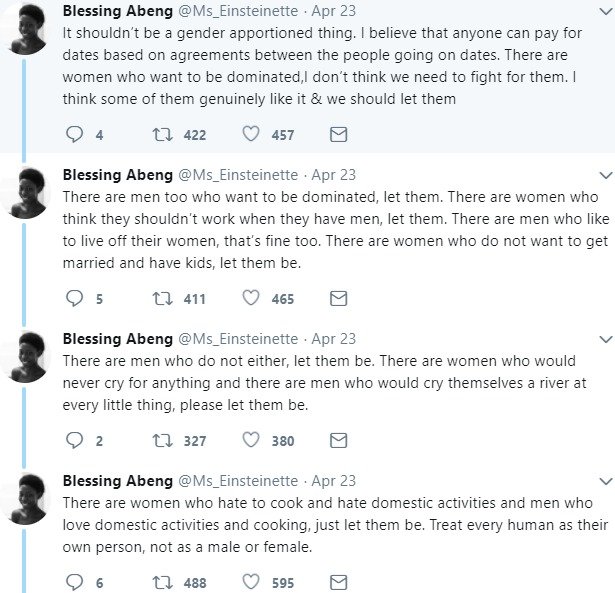This screenshot has height=593, width=615.
Task: Reply to the tweet with 4 replies
Action: tap(74, 134)
